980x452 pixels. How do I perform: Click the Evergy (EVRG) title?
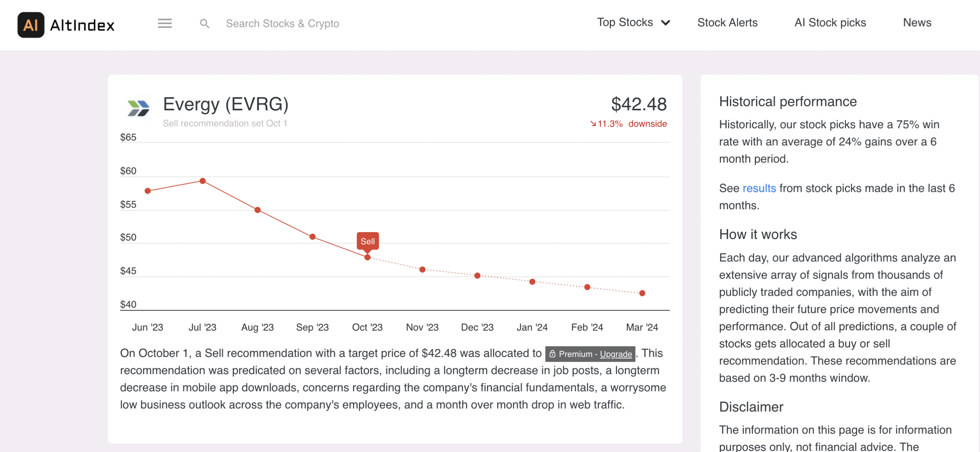[225, 104]
